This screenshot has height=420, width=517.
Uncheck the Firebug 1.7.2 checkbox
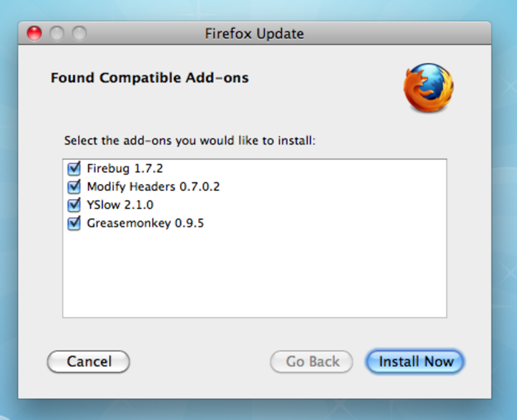[x=74, y=169]
